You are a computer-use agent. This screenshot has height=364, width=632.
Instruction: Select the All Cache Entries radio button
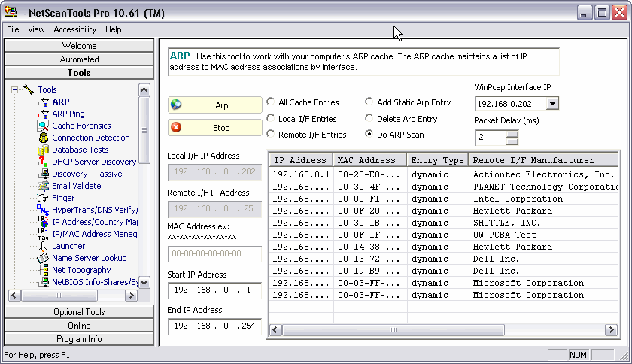271,102
